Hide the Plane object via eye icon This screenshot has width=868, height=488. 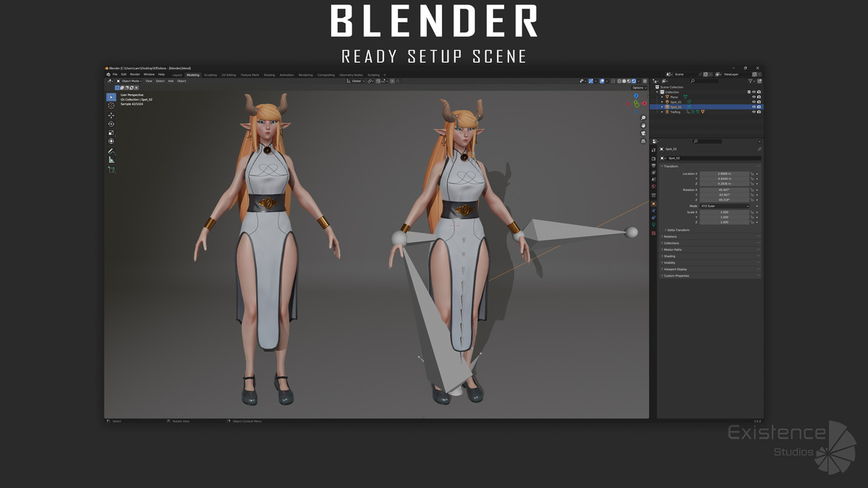click(754, 97)
